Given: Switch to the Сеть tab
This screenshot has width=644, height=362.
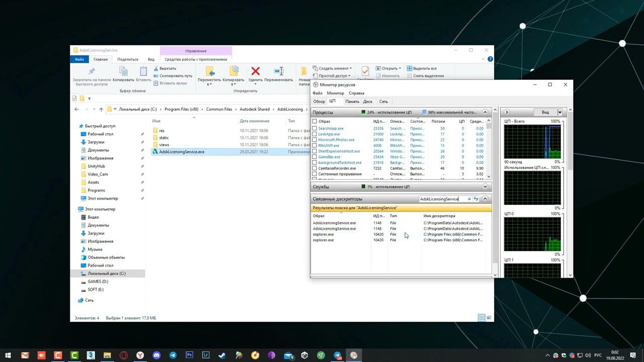Looking at the screenshot, I should point(383,102).
